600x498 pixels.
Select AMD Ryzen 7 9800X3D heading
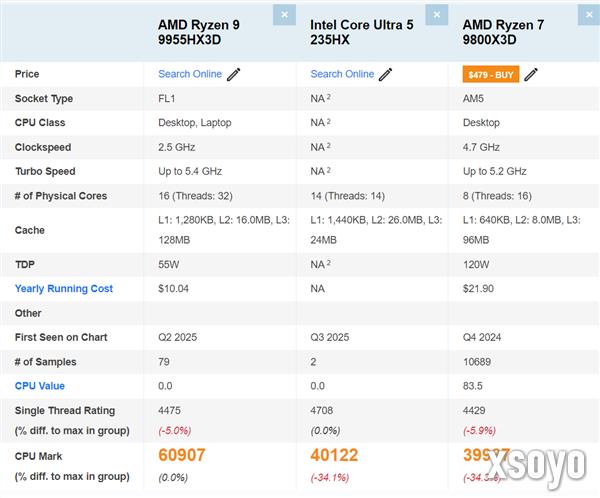[503, 32]
